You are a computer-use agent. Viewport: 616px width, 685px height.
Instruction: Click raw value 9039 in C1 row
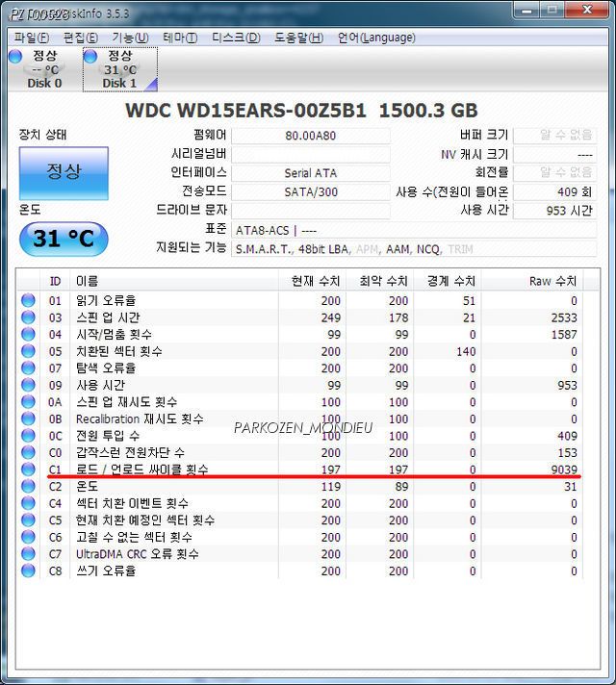coord(564,469)
